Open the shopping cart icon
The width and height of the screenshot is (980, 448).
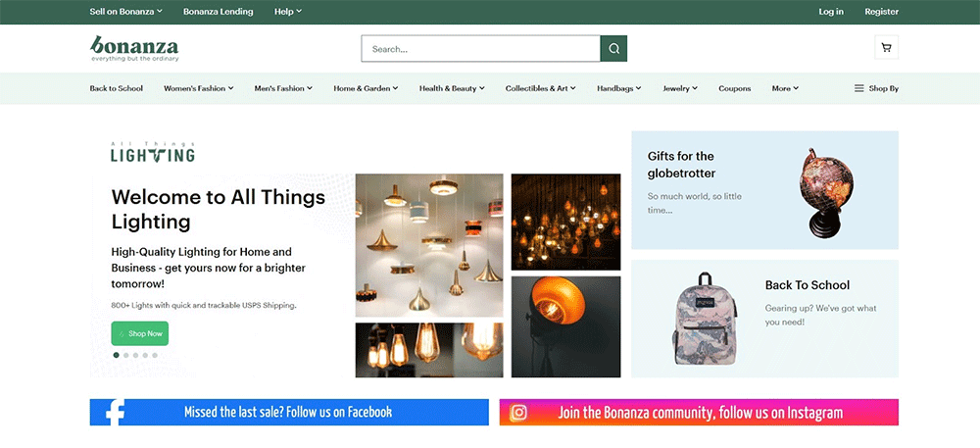click(x=886, y=48)
